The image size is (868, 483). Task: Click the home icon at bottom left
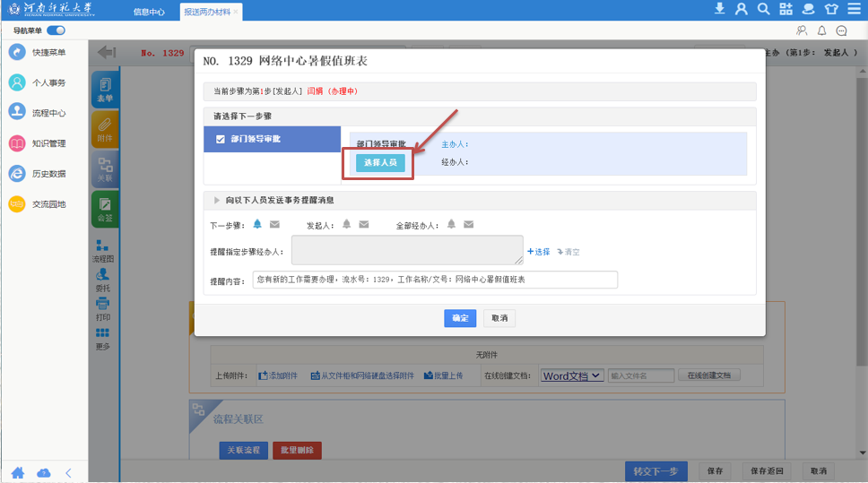click(x=17, y=472)
